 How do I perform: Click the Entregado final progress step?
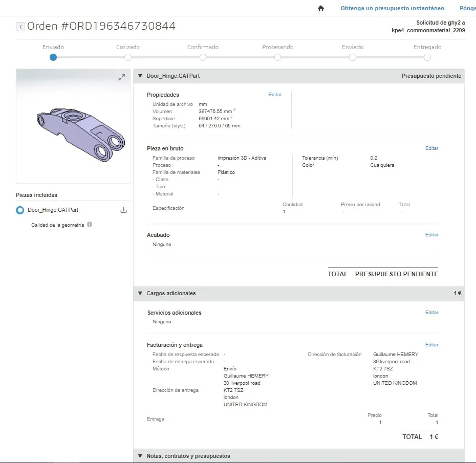(427, 57)
